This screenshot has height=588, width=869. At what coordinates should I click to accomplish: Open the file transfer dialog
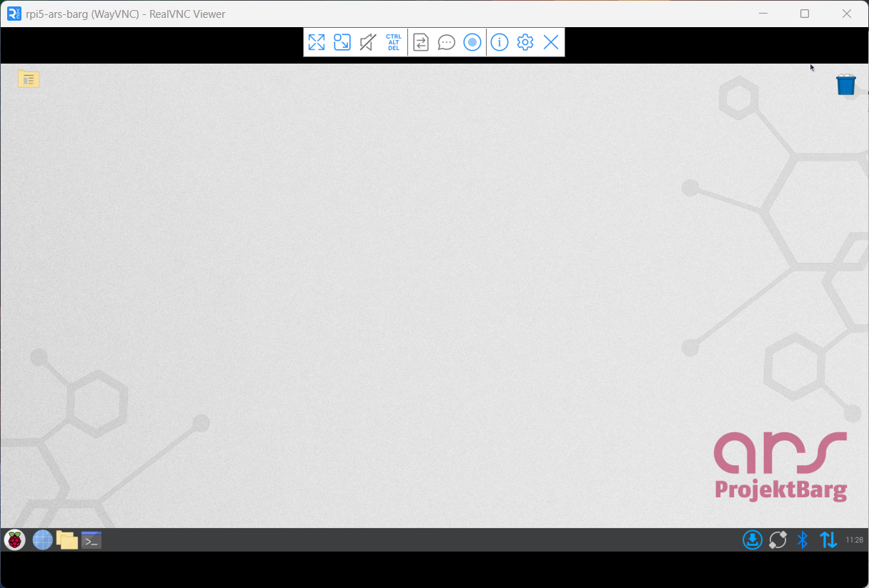click(x=420, y=42)
